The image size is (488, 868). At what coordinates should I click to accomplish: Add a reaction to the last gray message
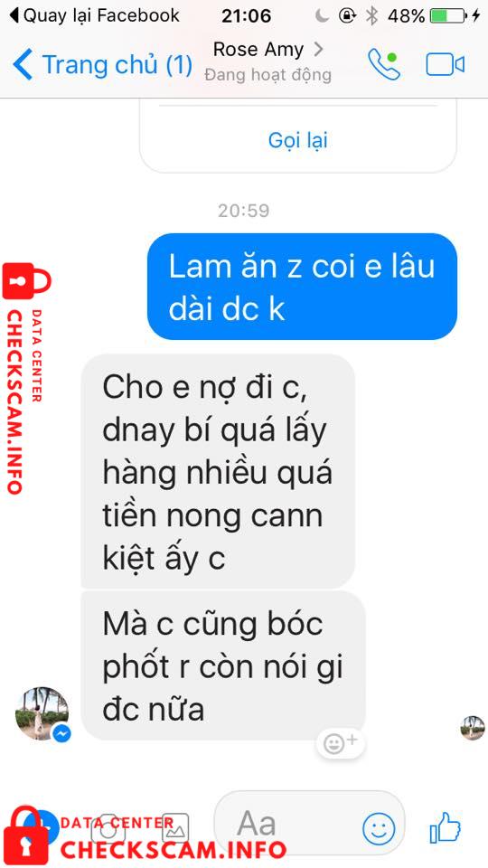tap(341, 743)
